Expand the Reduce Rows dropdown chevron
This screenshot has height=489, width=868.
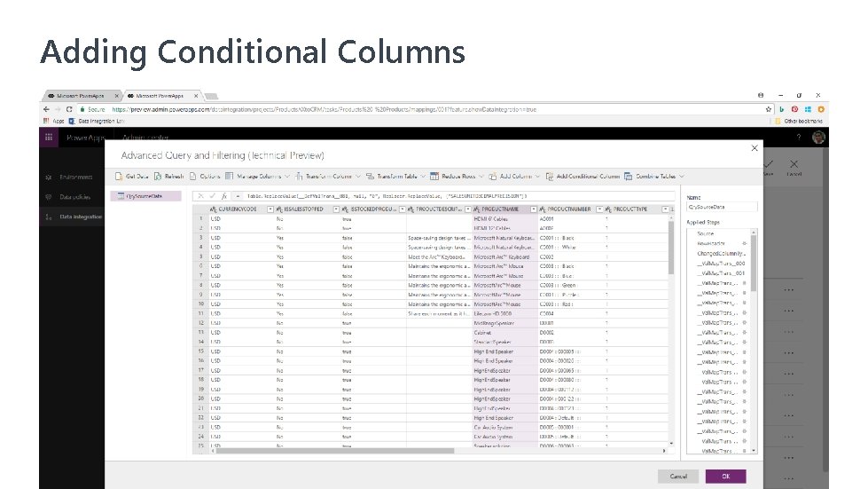(x=481, y=177)
